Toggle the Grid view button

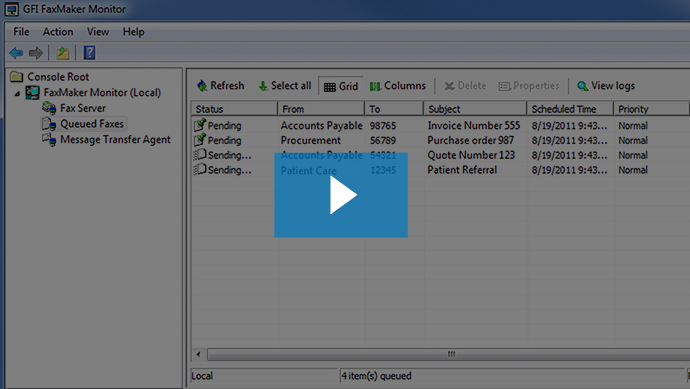pos(341,86)
